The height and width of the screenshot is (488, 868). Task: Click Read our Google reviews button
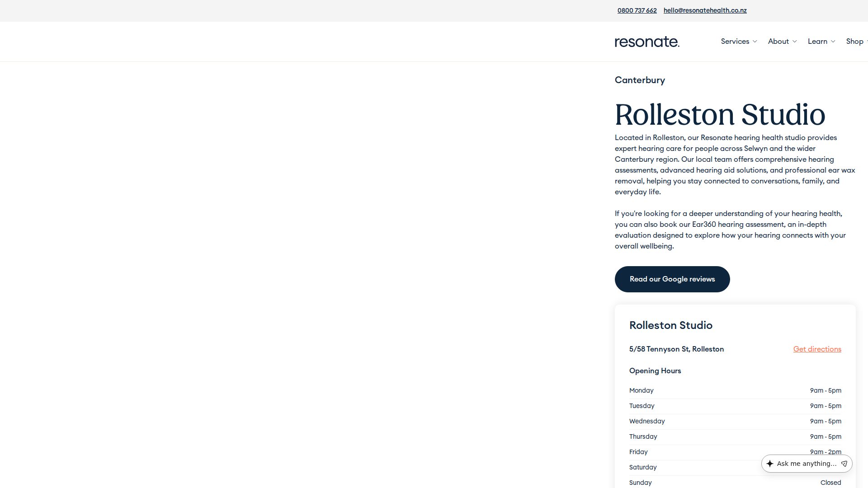(672, 279)
